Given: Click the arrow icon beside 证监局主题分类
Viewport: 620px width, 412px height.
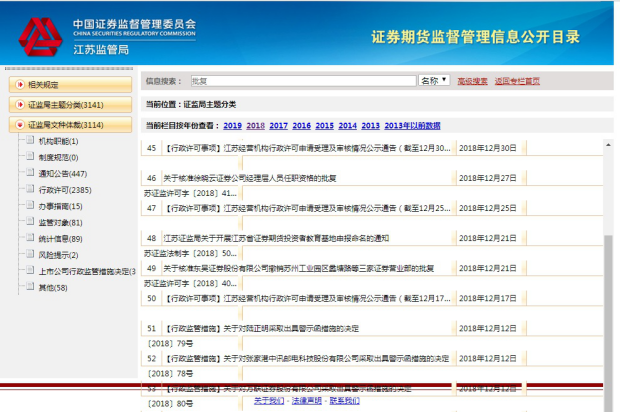Looking at the screenshot, I should coord(18,105).
